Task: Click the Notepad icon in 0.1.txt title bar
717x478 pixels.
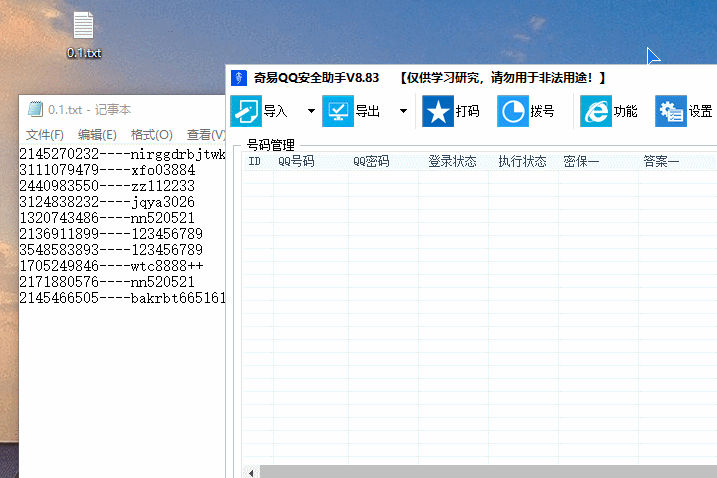Action: pos(35,109)
